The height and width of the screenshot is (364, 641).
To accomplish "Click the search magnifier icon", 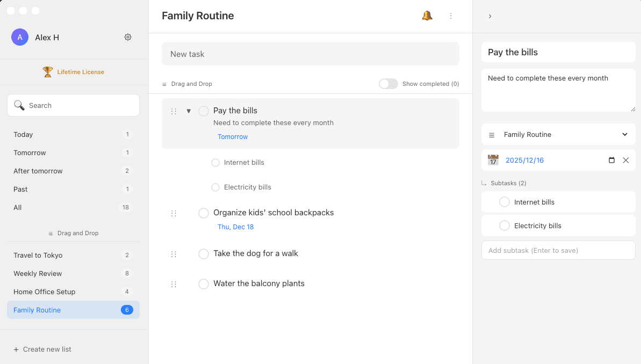I will 19,105.
